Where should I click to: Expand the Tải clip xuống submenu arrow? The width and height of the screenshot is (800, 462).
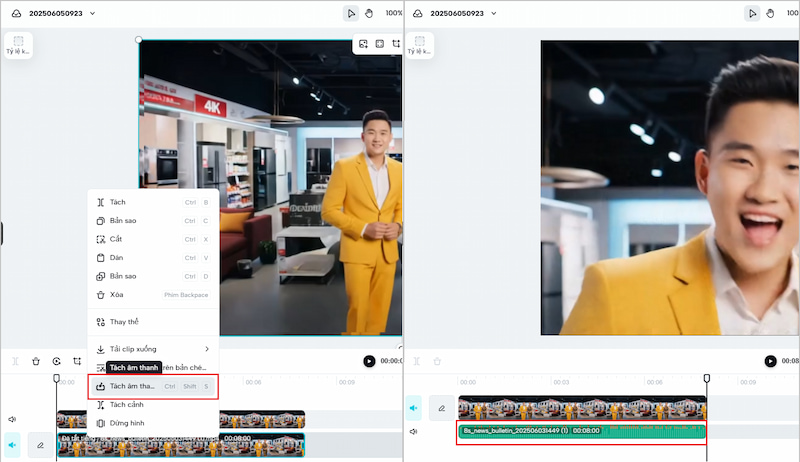(x=207, y=349)
